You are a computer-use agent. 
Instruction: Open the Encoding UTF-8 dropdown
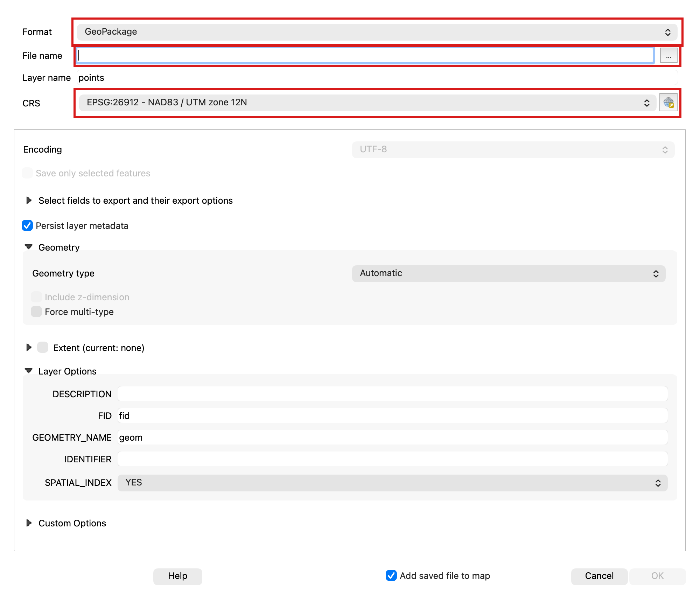[x=513, y=150]
